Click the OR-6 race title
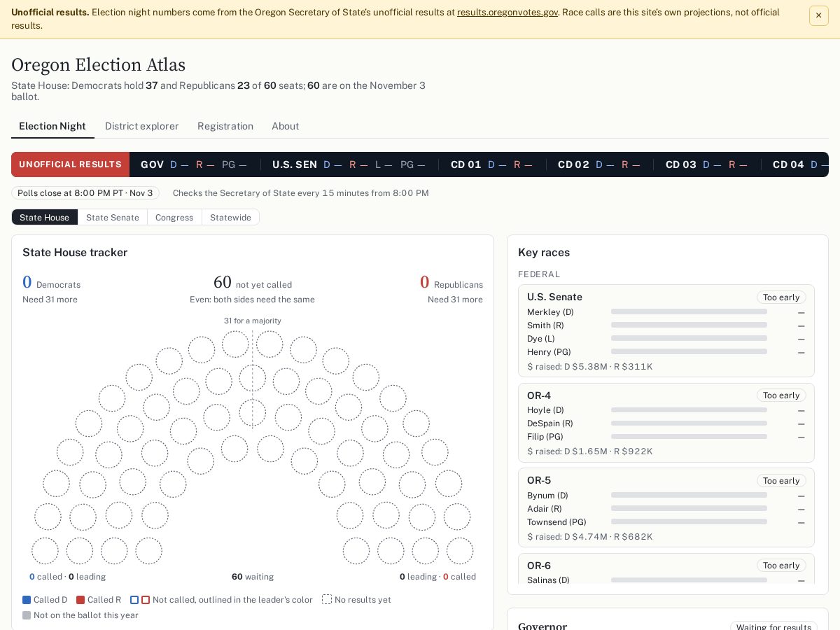The height and width of the screenshot is (630, 840). (539, 566)
